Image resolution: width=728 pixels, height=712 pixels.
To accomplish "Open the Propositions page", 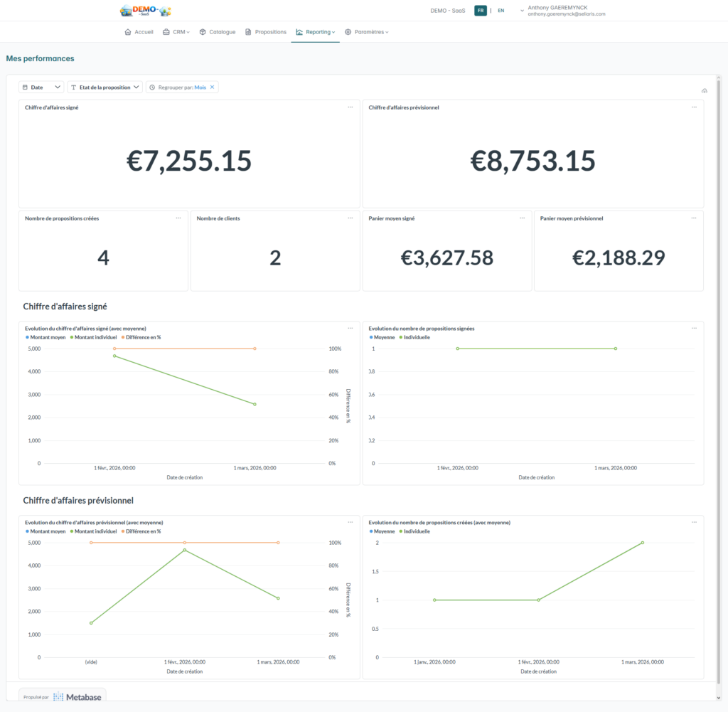I will 266,32.
